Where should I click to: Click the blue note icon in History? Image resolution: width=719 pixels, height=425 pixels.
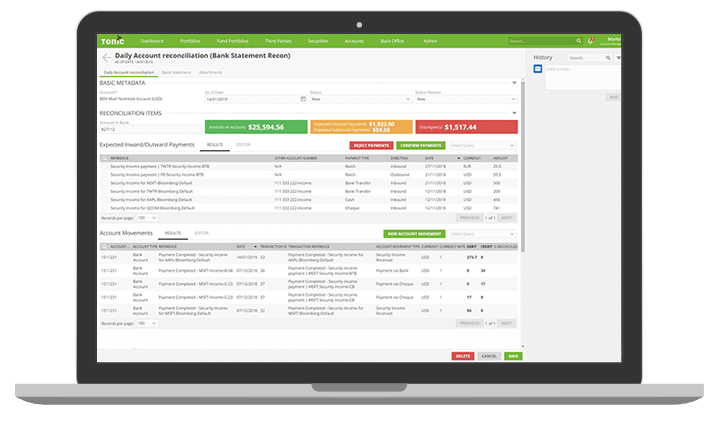click(537, 69)
